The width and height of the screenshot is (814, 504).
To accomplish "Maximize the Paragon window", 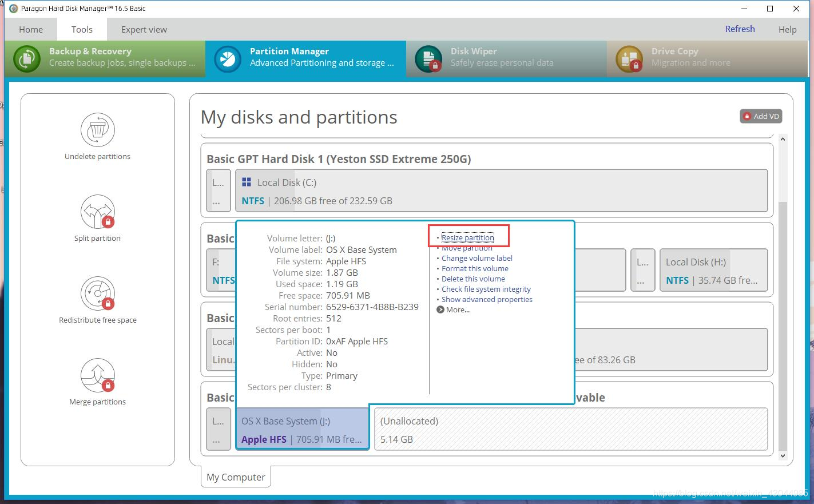I will click(x=770, y=9).
